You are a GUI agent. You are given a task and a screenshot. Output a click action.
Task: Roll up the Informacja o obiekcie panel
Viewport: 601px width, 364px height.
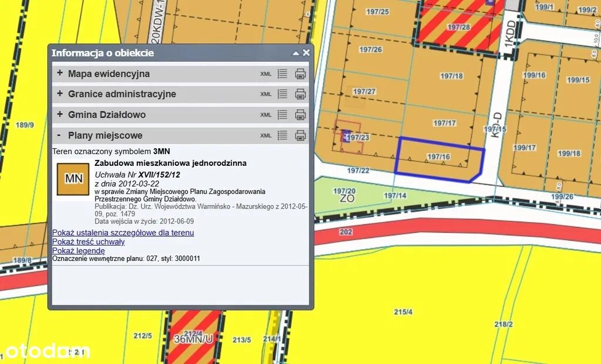pyautogui.click(x=296, y=53)
